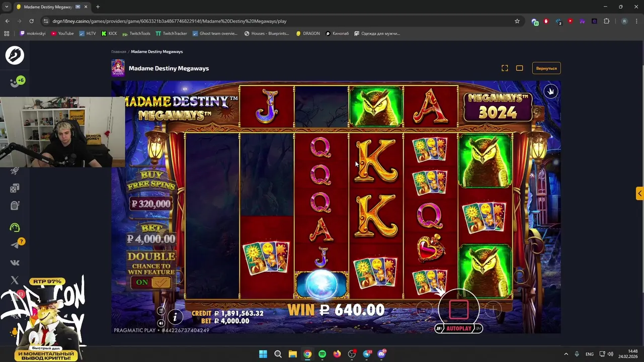This screenshot has height=362, width=644.
Task: Open the red hand ad-blocker extension
Action: pos(546,21)
